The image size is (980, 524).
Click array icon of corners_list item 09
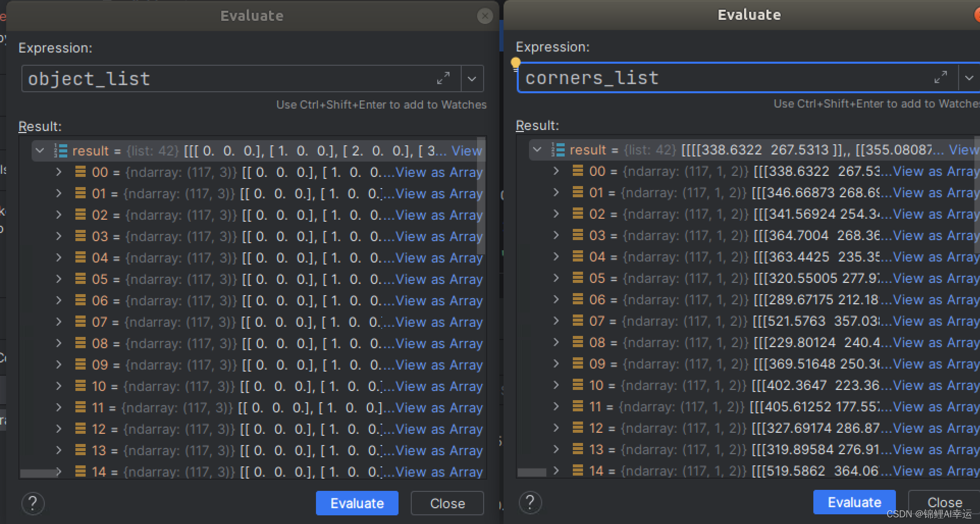click(578, 363)
